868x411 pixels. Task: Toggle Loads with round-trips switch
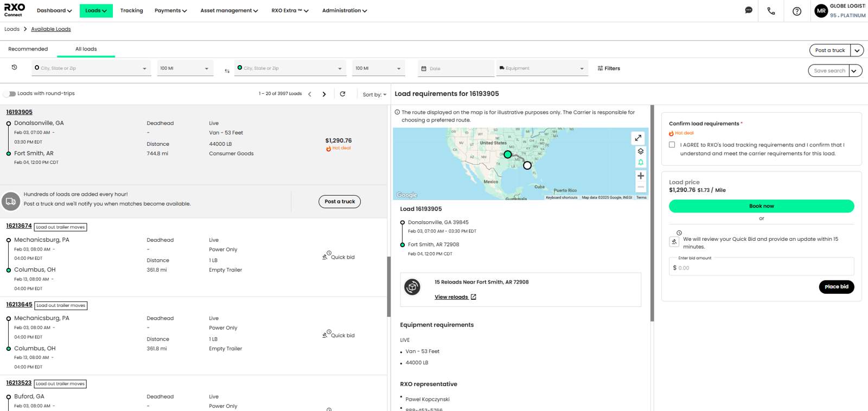[x=10, y=94]
